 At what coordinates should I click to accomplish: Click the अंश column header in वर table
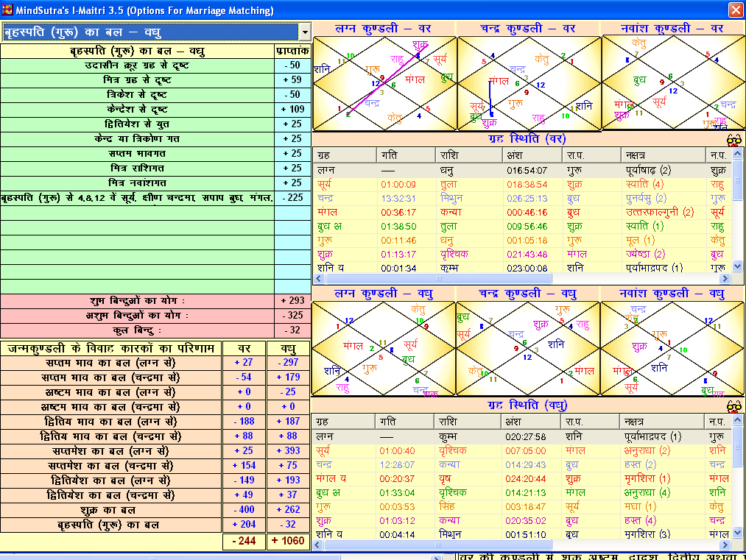point(533,155)
